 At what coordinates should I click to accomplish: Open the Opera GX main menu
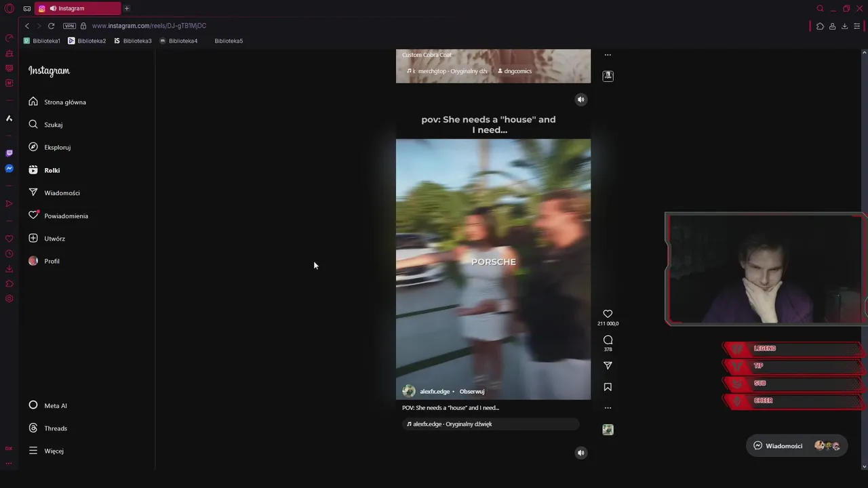click(x=9, y=9)
